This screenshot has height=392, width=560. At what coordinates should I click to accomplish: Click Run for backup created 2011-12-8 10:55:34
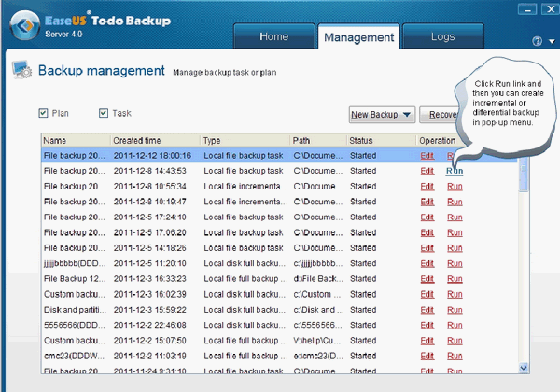[455, 187]
